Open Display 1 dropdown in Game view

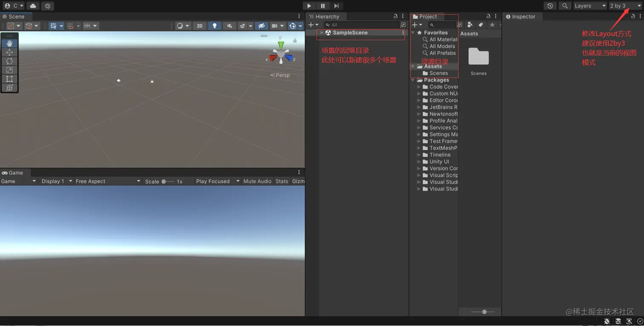57,181
